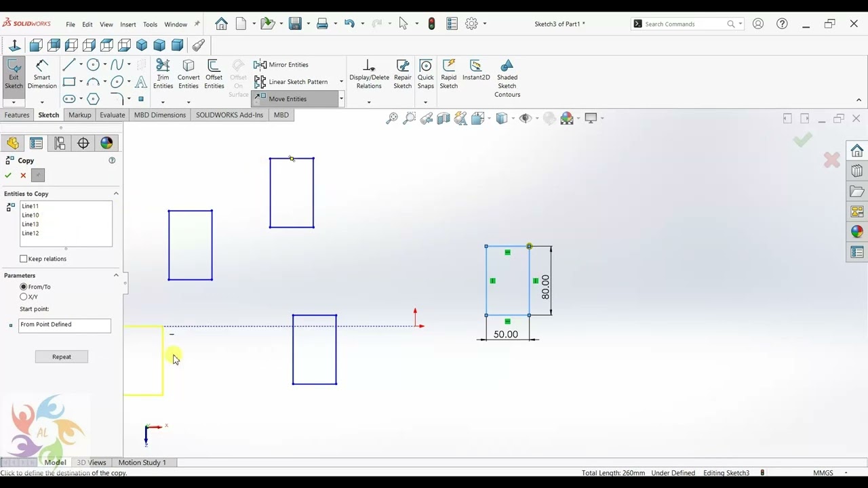This screenshot has height=488, width=868.
Task: Click the Home icon in the title bar
Action: pyautogui.click(x=221, y=24)
